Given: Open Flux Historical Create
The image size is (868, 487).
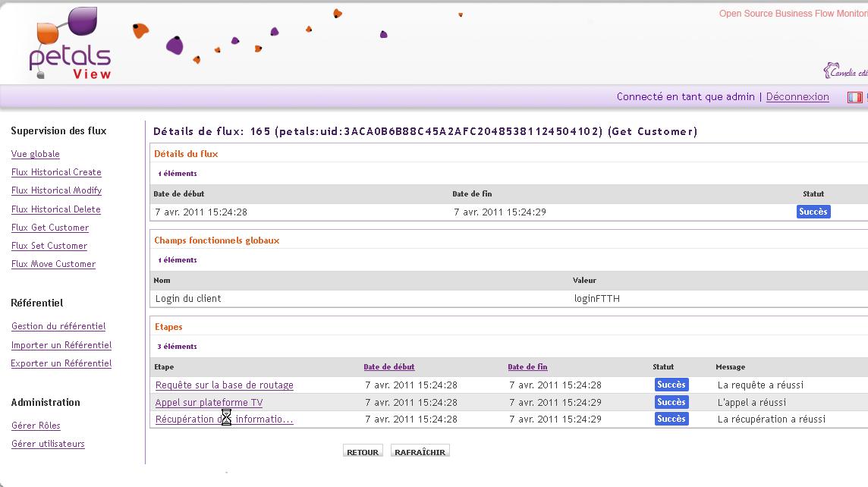Looking at the screenshot, I should (x=56, y=172).
